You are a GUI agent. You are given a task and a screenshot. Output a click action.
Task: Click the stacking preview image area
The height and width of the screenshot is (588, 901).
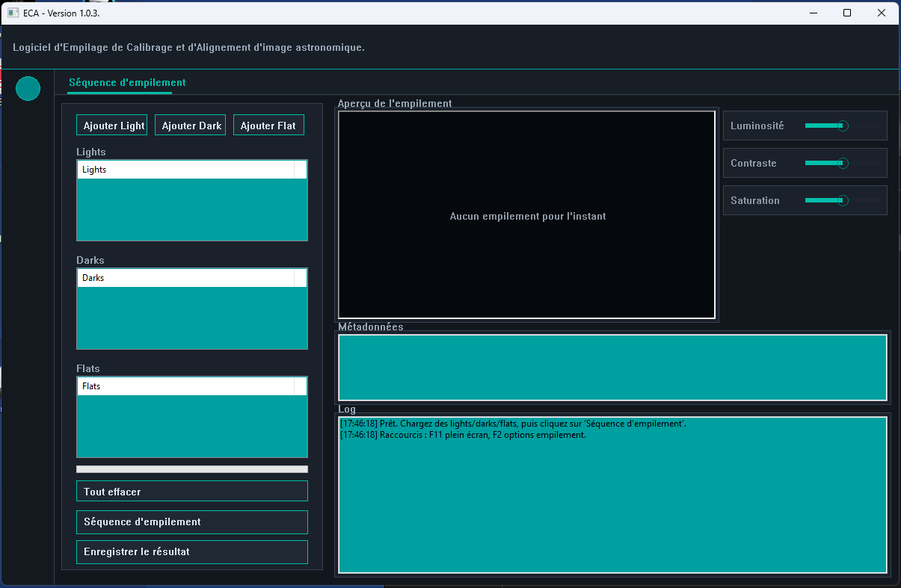pyautogui.click(x=527, y=215)
